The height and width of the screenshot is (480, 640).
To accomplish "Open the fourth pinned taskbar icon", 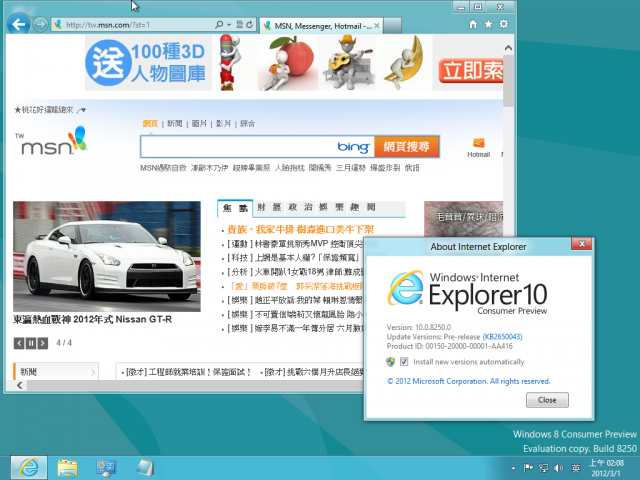I will pyautogui.click(x=145, y=468).
